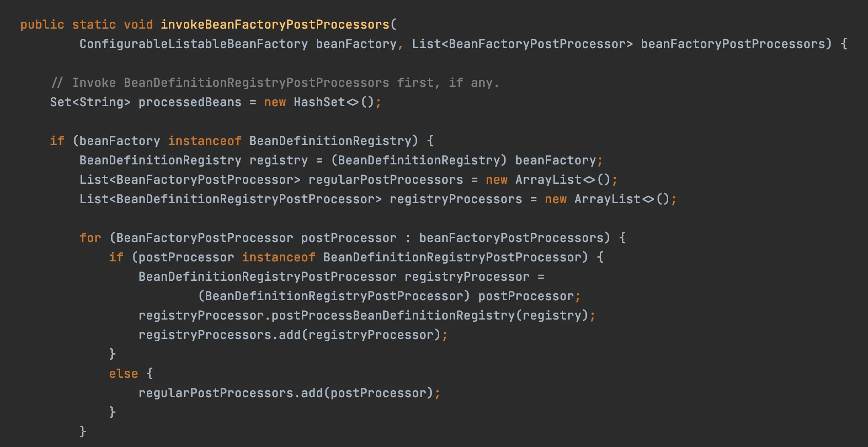Viewport: 868px width, 447px height.
Task: Click the 'public' keyword
Action: tap(42, 24)
